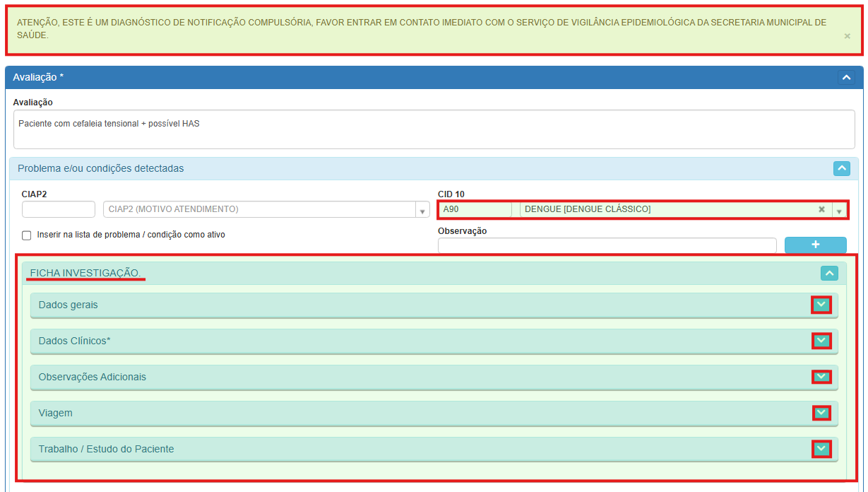Screen dimensions: 868x492
Task: Click the CID 10 code field A90
Action: point(475,209)
